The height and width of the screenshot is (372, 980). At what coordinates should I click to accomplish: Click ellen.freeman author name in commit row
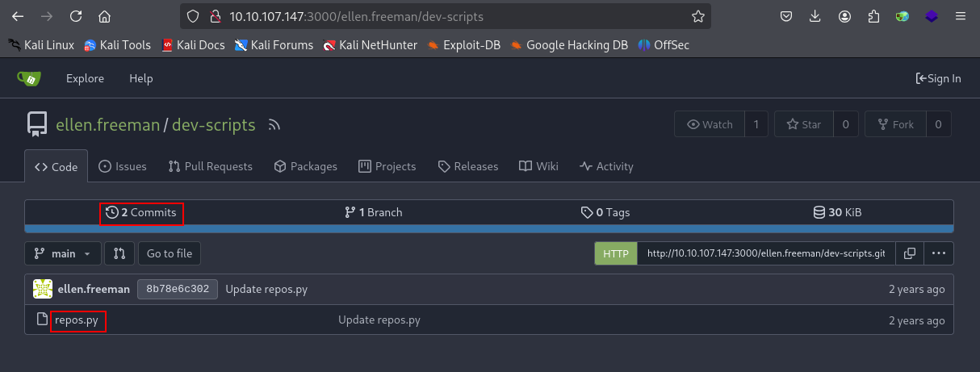(x=94, y=289)
